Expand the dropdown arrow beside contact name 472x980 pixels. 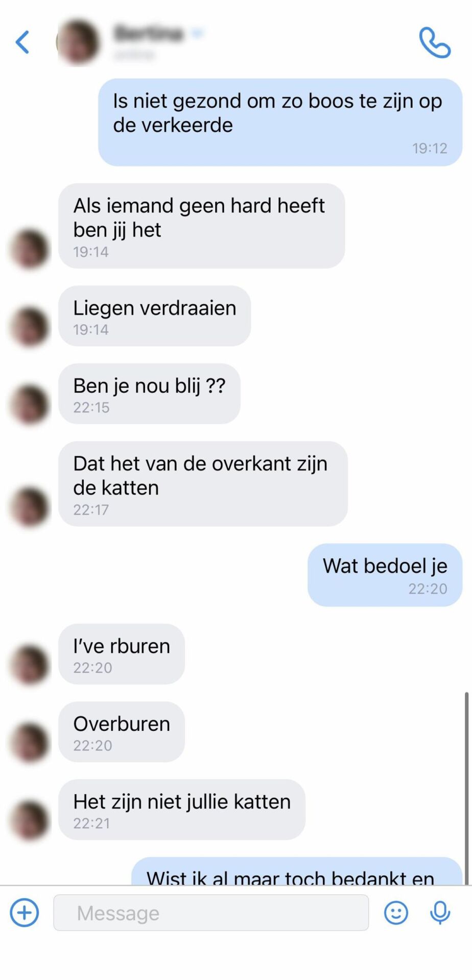coord(197,33)
